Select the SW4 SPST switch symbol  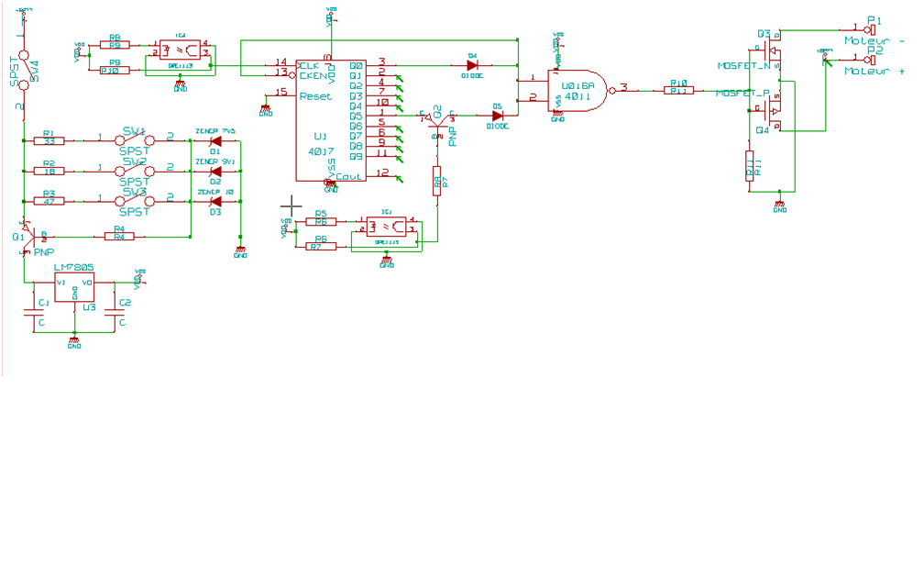(x=24, y=70)
